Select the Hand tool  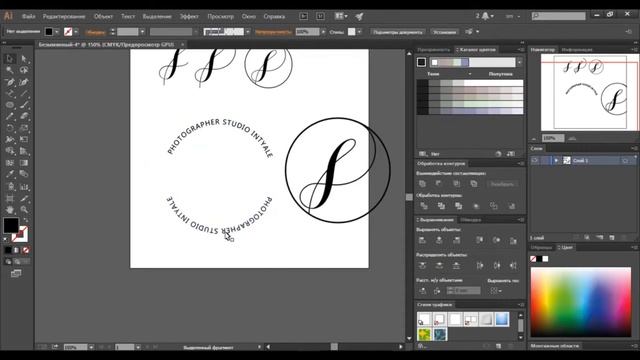pyautogui.click(x=10, y=210)
